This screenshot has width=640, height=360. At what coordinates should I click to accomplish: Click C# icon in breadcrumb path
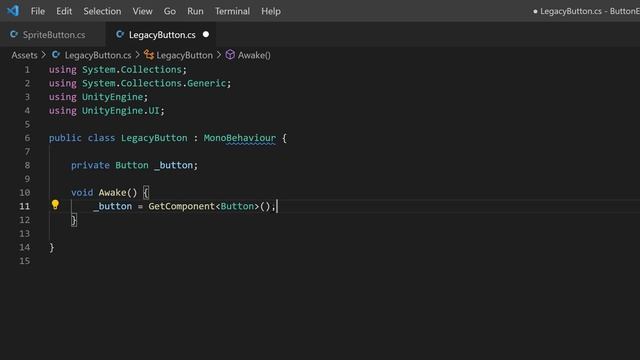(56, 55)
